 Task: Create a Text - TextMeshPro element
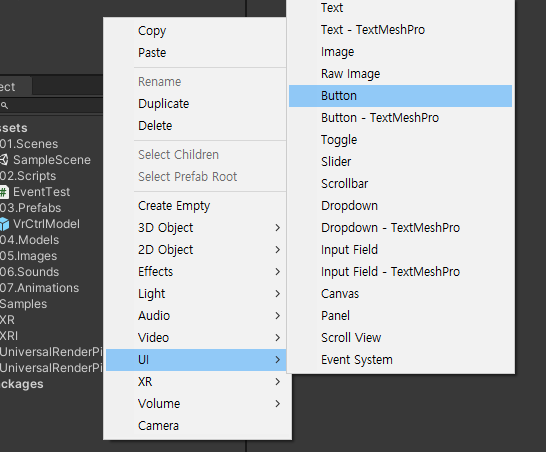coord(400,30)
